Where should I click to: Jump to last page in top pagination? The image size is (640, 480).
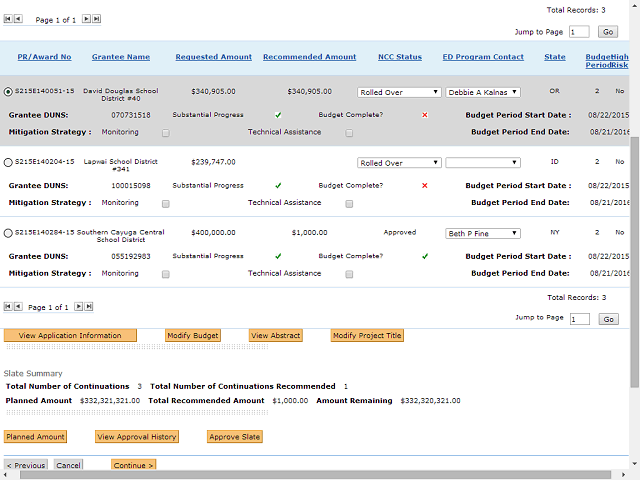pyautogui.click(x=96, y=19)
